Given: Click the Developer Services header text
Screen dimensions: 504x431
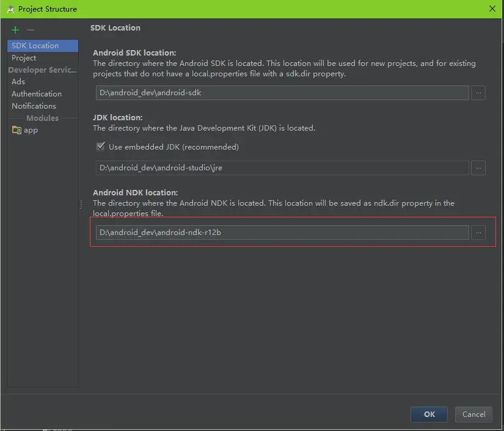Looking at the screenshot, I should [x=42, y=70].
